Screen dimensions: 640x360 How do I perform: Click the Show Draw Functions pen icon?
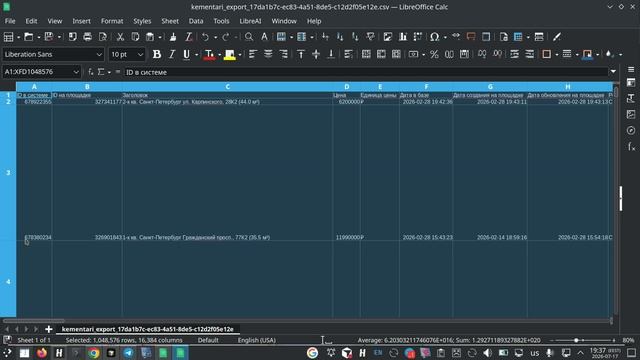pos(557,37)
